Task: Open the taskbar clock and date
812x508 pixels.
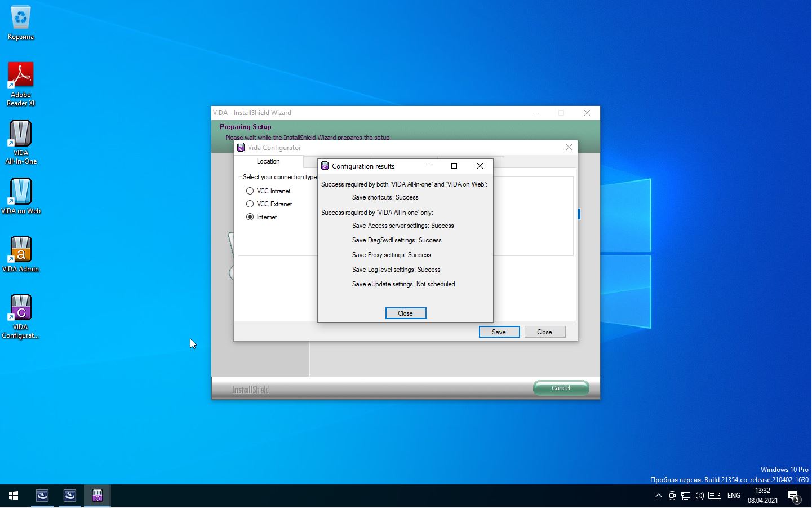Action: coord(762,496)
